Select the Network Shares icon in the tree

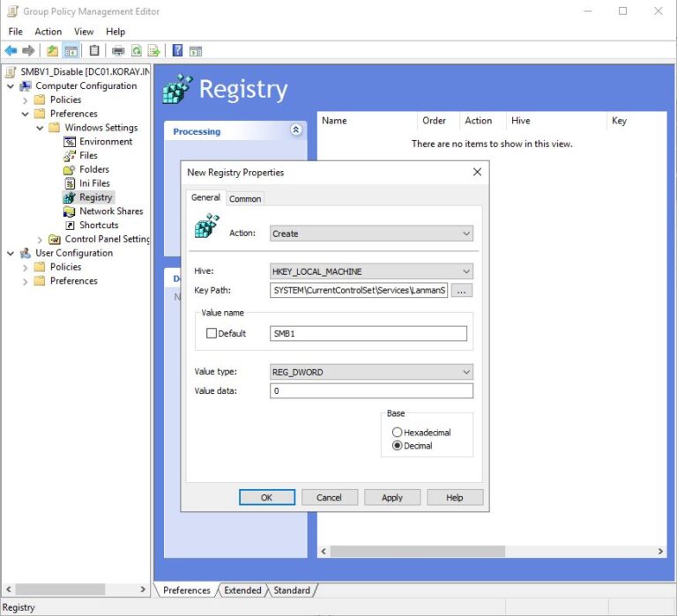[x=70, y=212]
